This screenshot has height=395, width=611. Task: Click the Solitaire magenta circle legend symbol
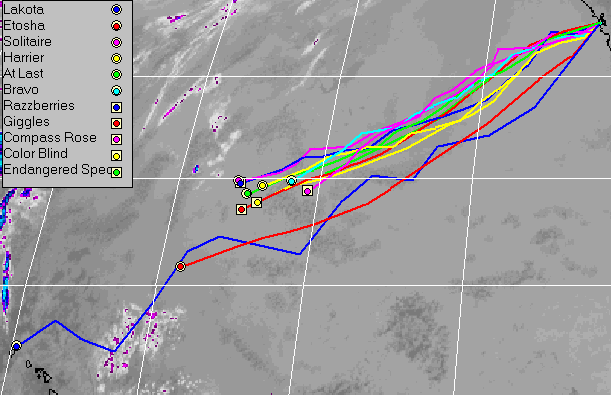[x=116, y=42]
